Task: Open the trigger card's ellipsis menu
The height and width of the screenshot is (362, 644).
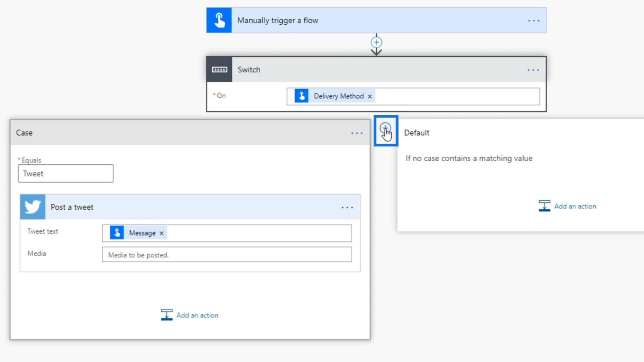Action: click(534, 21)
